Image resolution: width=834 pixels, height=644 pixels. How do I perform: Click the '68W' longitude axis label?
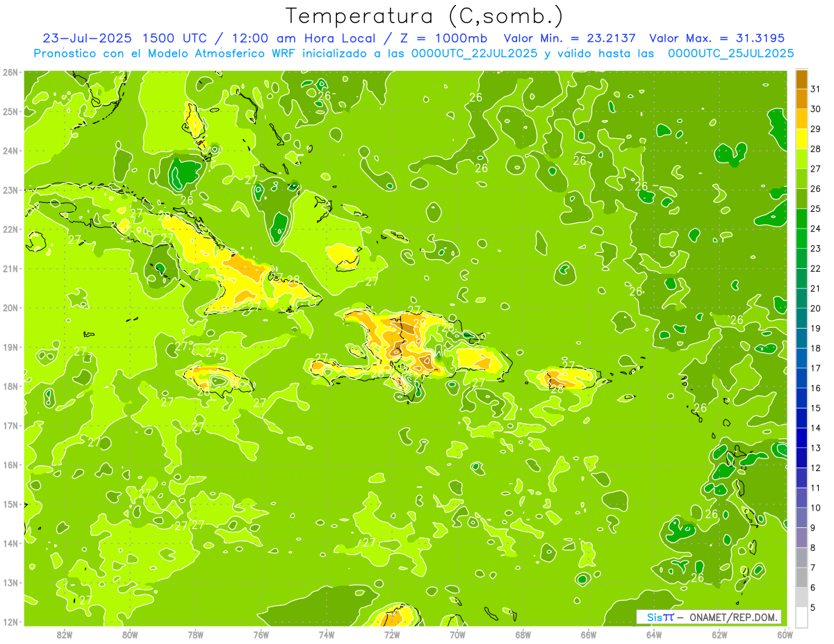(523, 634)
